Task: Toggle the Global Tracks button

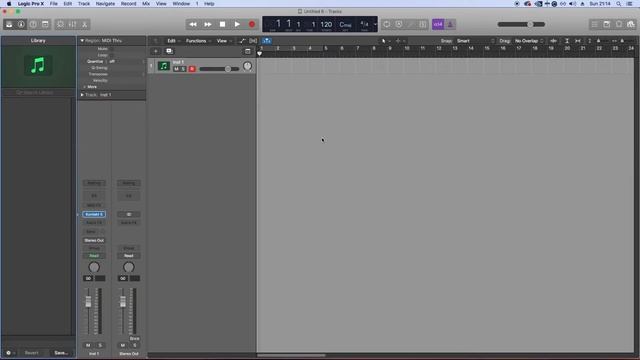Action: 247,51
